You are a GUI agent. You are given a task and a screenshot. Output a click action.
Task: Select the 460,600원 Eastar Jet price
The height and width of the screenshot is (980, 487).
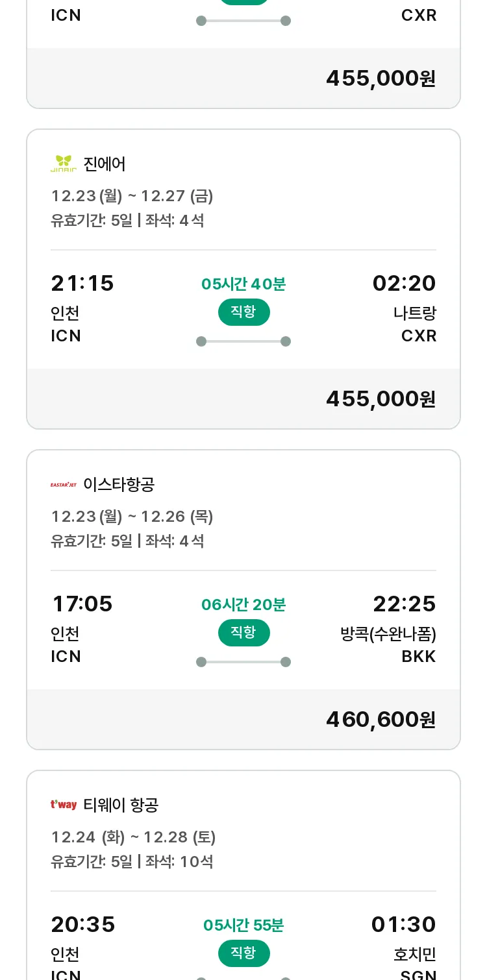(x=381, y=719)
